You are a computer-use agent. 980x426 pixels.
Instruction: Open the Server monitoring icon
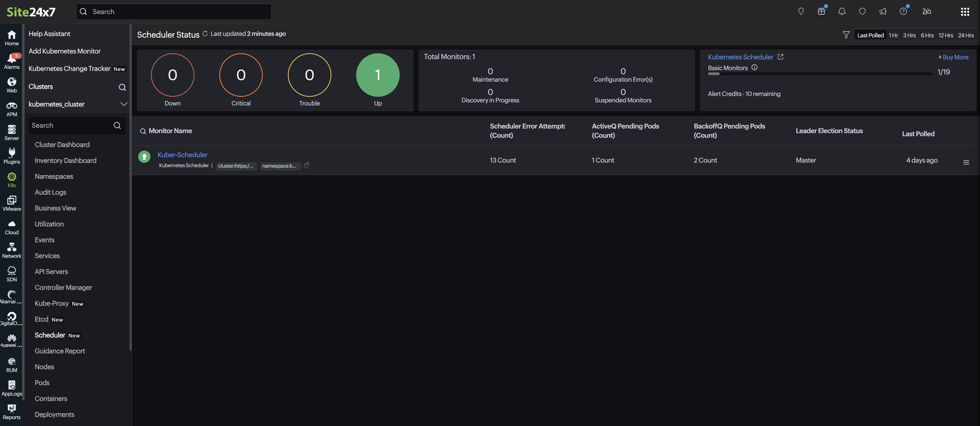12,132
